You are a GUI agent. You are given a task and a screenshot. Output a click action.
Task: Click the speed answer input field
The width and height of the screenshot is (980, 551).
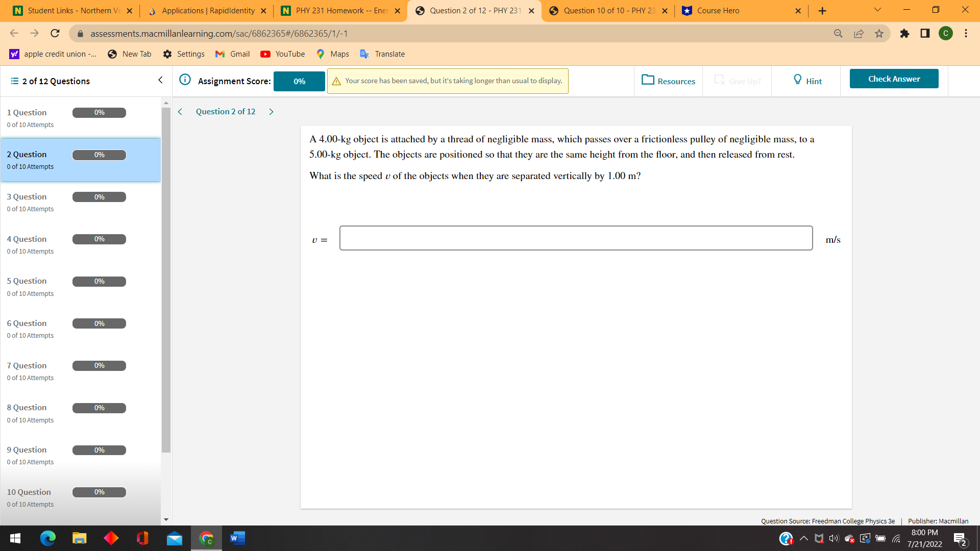(x=576, y=238)
